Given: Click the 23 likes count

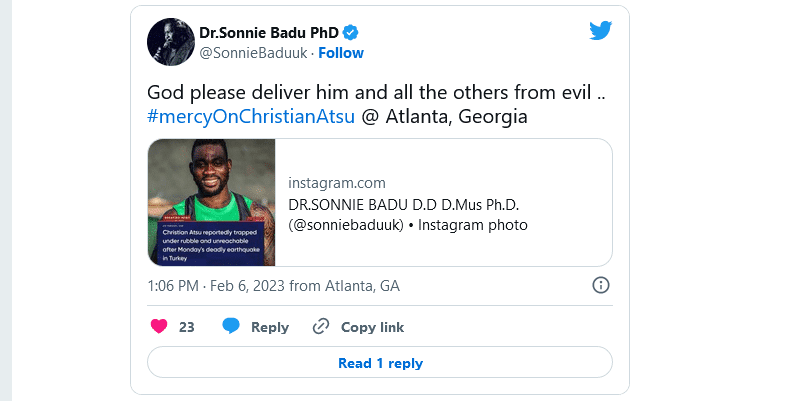Looking at the screenshot, I should (x=187, y=327).
